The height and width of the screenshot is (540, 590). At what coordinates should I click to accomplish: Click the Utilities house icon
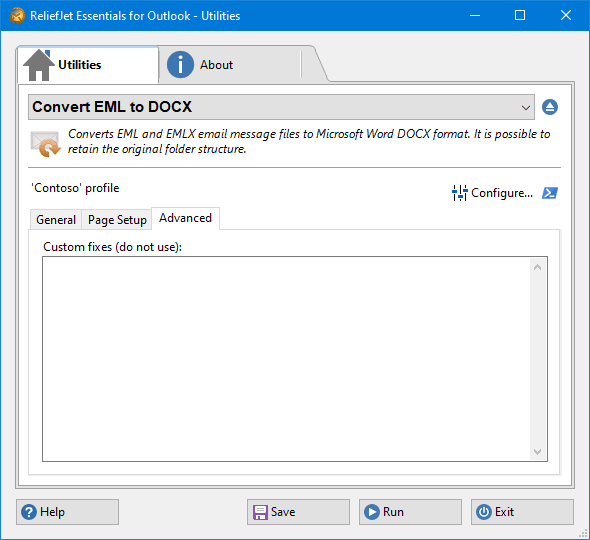[39, 65]
